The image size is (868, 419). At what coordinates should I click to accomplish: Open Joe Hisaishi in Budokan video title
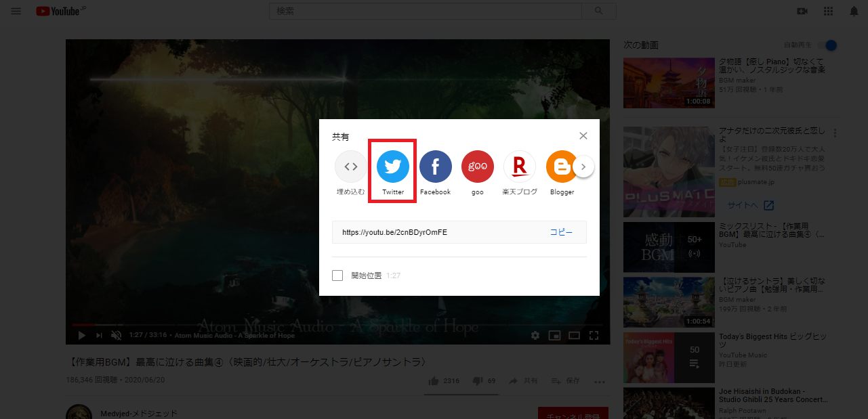point(772,395)
